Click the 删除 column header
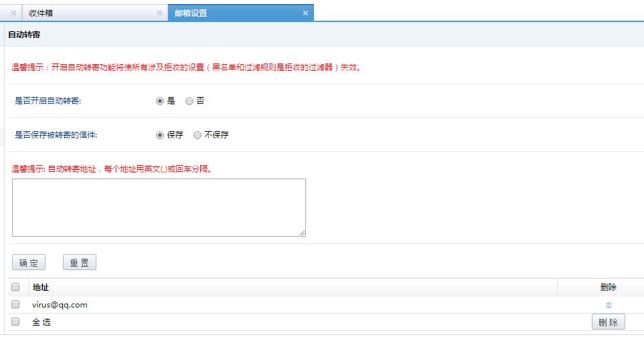 [609, 287]
